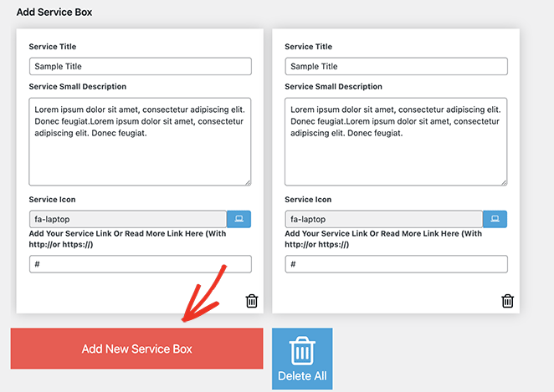Delete the first service box via trash icon

pyautogui.click(x=252, y=301)
